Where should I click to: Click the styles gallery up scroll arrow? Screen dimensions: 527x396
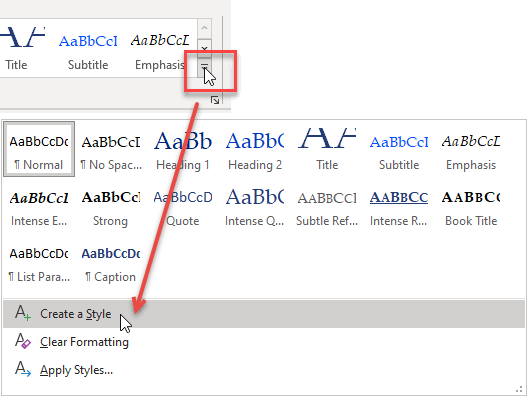tap(204, 29)
